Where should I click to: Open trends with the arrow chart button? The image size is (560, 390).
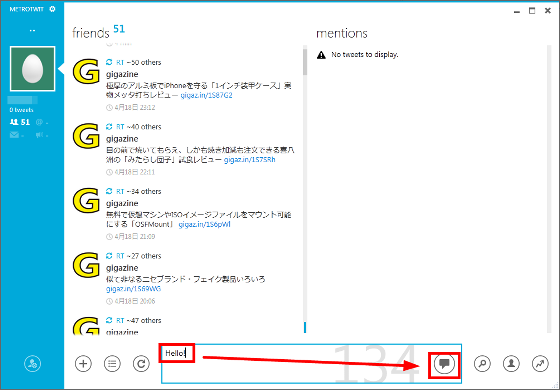(x=540, y=364)
